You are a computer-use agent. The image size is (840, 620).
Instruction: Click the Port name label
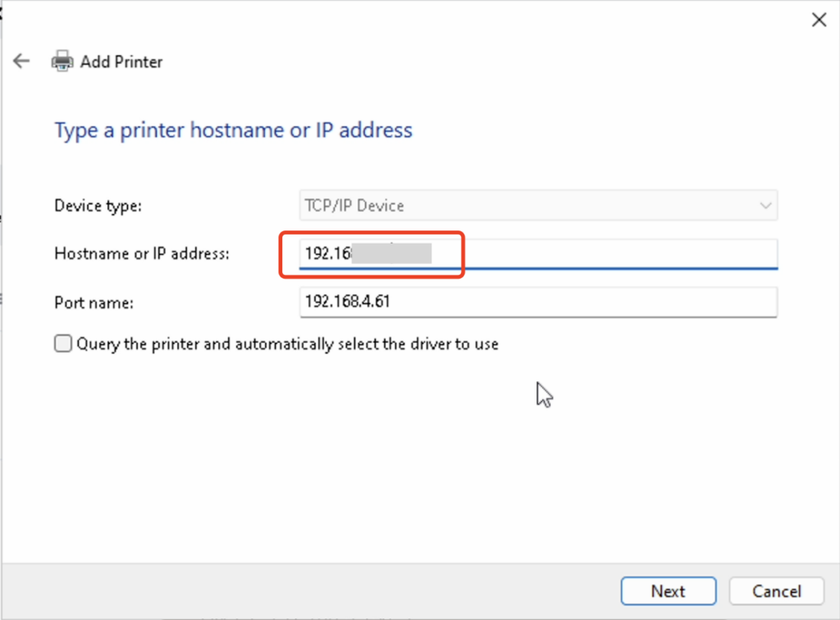click(94, 303)
